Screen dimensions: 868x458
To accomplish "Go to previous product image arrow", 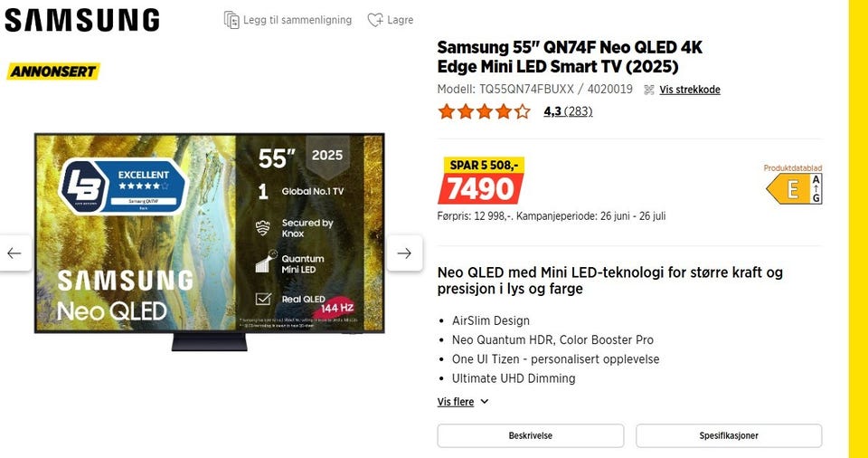I will pos(15,253).
